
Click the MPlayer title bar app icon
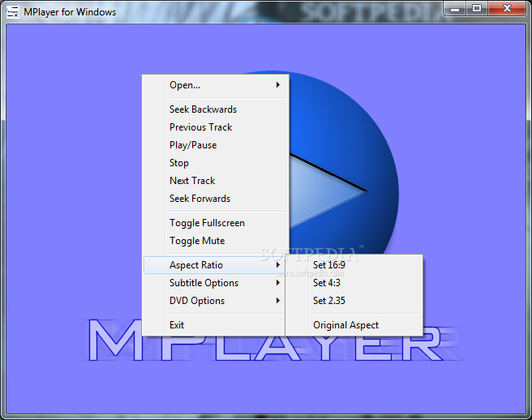[13, 12]
